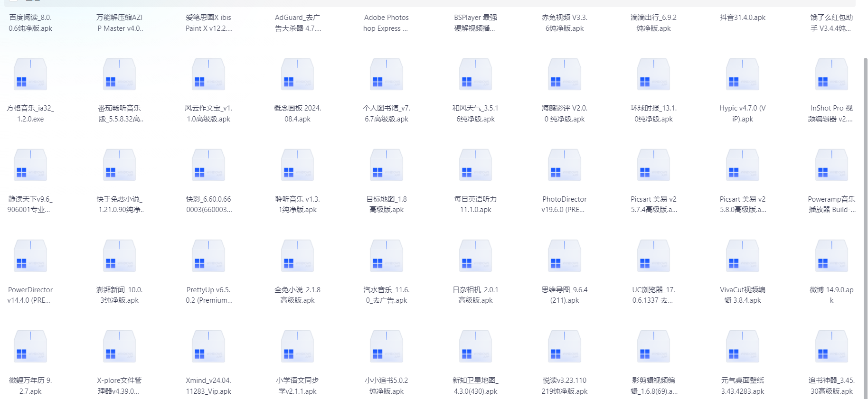Select the 微鲤万年历 9.2.7.apk icon
The height and width of the screenshot is (399, 868).
pyautogui.click(x=30, y=346)
